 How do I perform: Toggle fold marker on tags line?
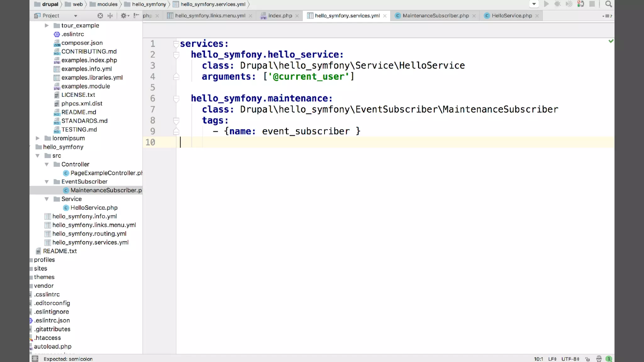coord(176,120)
